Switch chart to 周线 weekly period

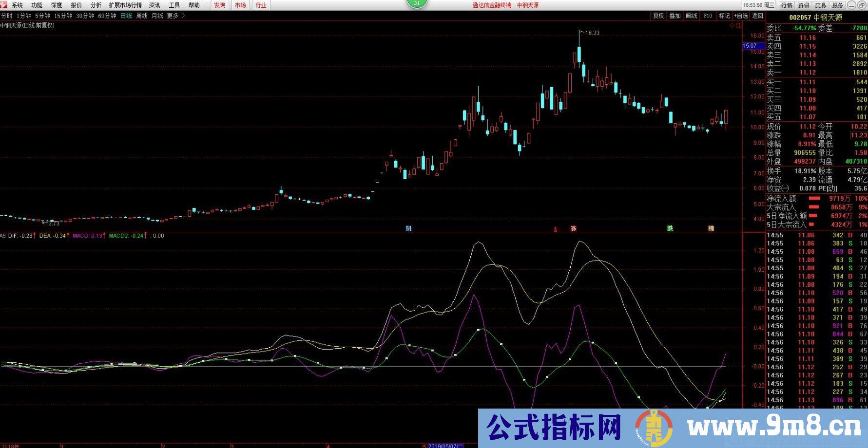pyautogui.click(x=142, y=16)
